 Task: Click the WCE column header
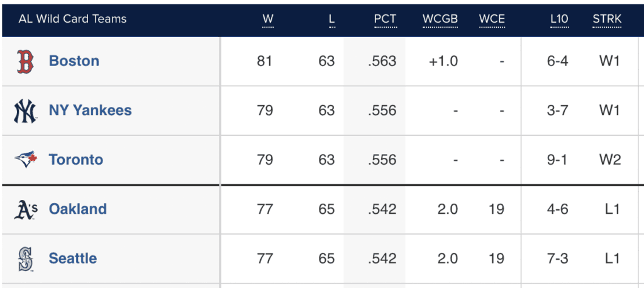pyautogui.click(x=492, y=19)
